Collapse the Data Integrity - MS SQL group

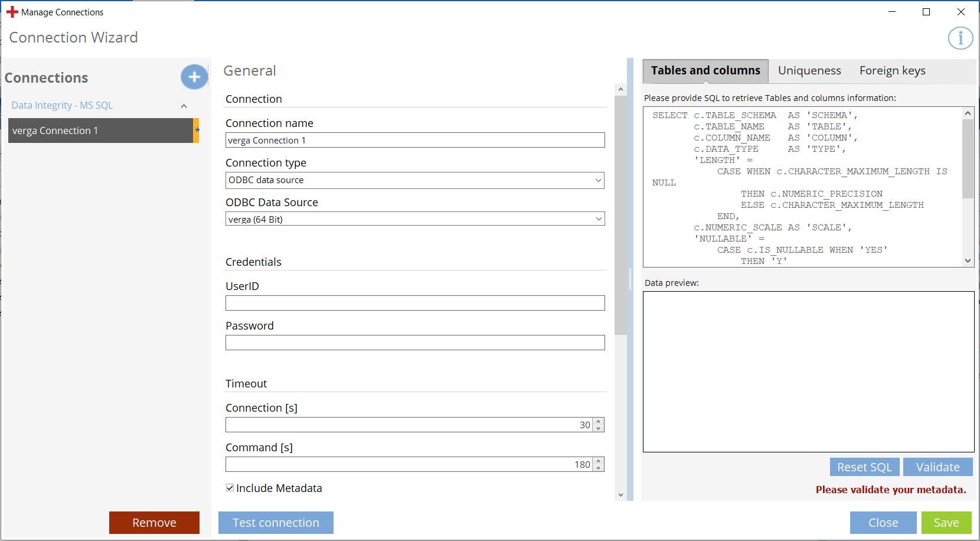point(184,106)
